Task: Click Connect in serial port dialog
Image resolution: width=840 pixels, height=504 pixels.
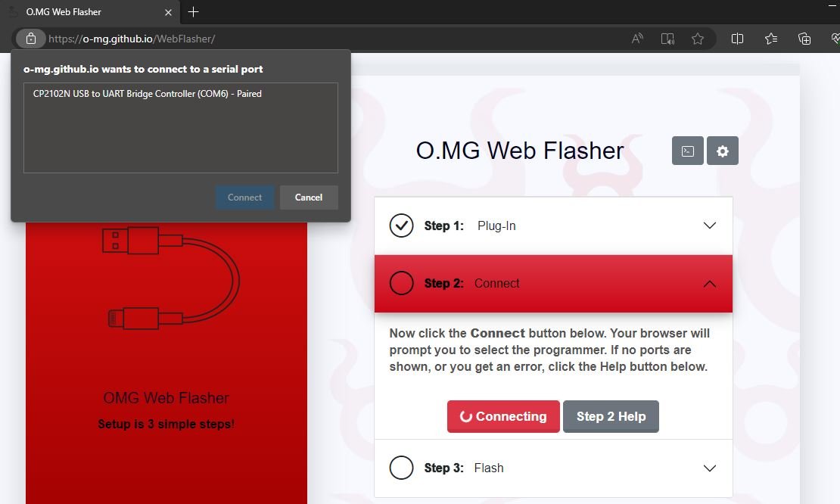Action: coord(245,197)
